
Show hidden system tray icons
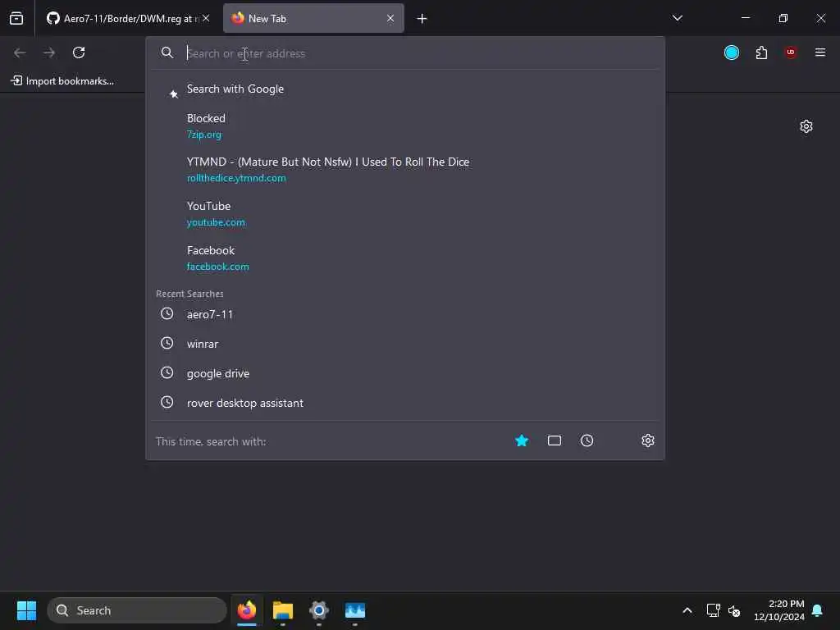687,610
